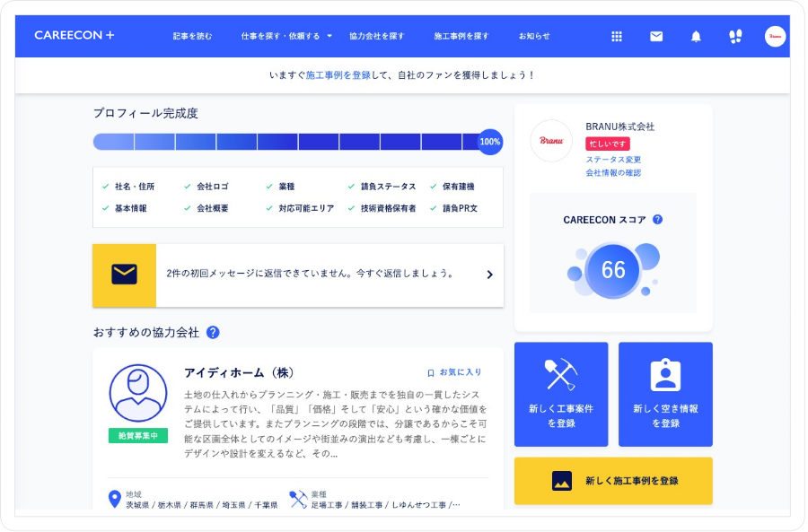Check notifications via the bell icon
The image size is (808, 532).
696,36
